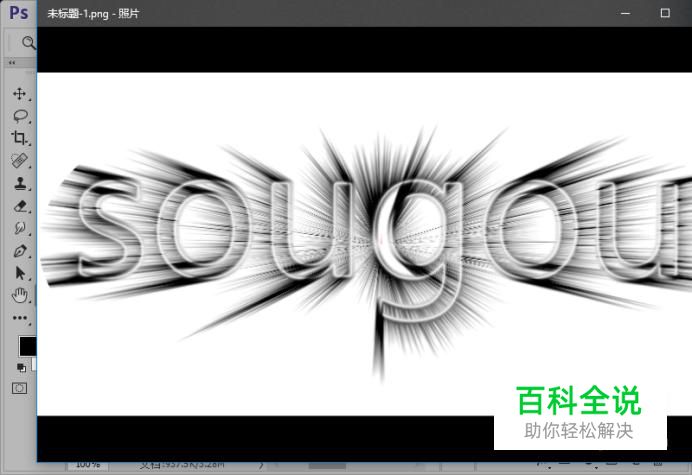
Task: Select the Clone Stamp tool
Action: (20, 183)
